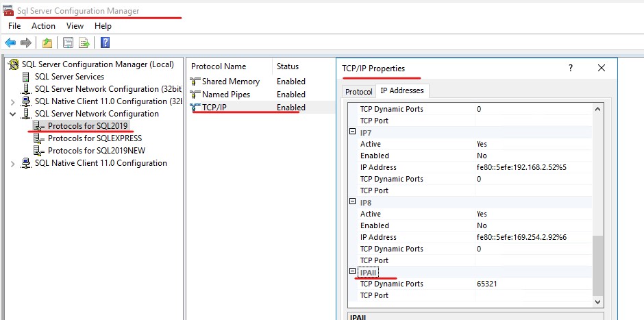The width and height of the screenshot is (644, 320).
Task: Click the IP8 Enabled value No
Action: 482,225
